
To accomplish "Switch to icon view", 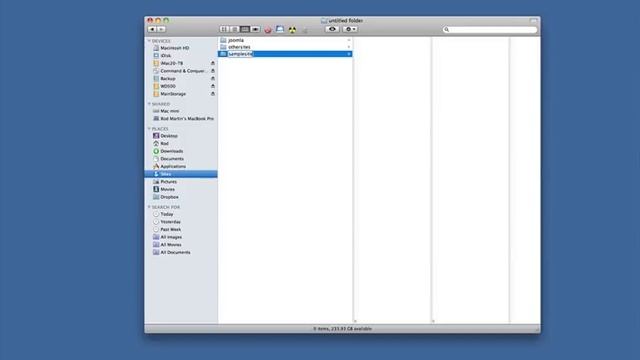I will 224,29.
